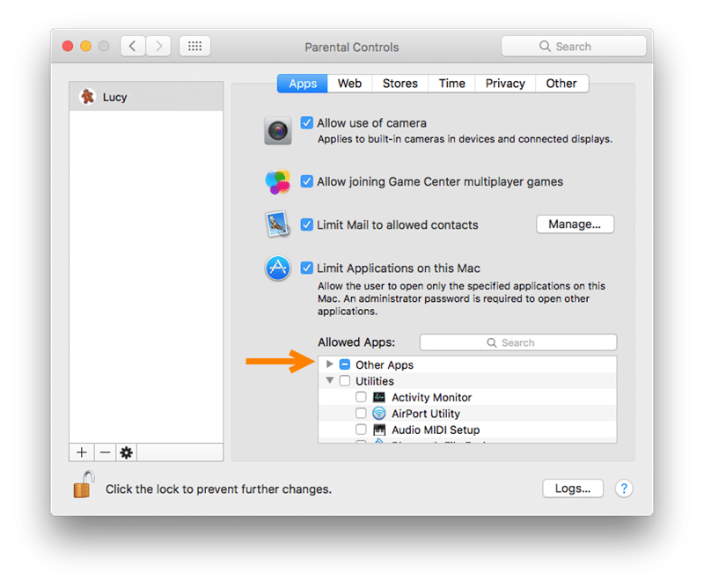Uncheck Limit Mail to allowed contacts
The width and height of the screenshot is (704, 588).
click(307, 224)
